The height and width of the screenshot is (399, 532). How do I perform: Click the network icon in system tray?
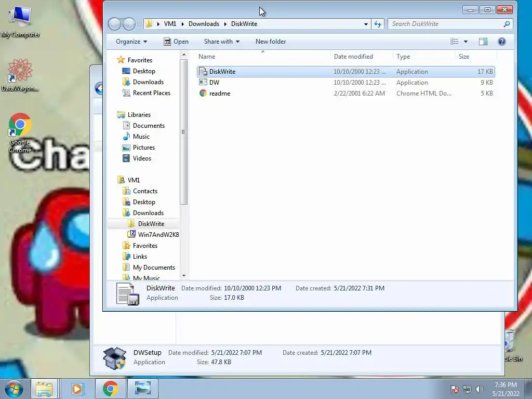pos(467,389)
